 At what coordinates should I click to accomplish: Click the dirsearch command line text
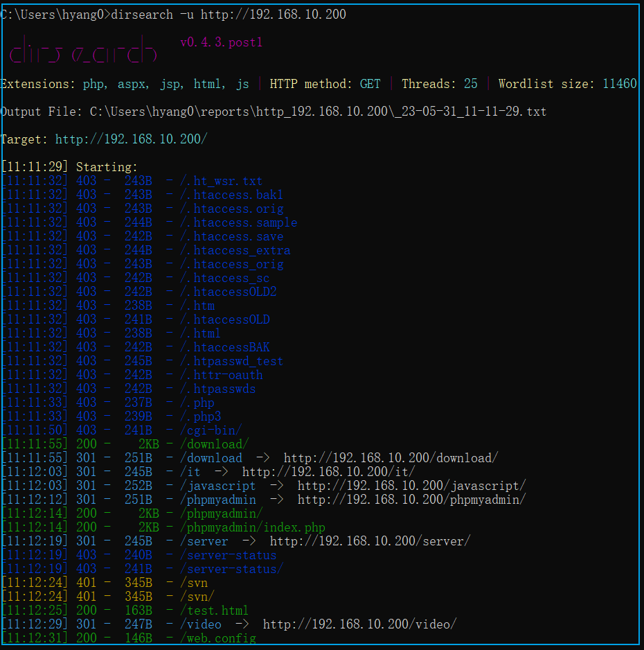[229, 15]
